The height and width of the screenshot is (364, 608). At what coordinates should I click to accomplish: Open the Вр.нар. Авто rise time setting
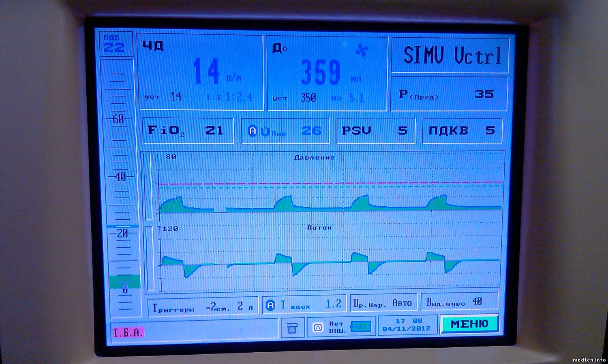pos(383,304)
